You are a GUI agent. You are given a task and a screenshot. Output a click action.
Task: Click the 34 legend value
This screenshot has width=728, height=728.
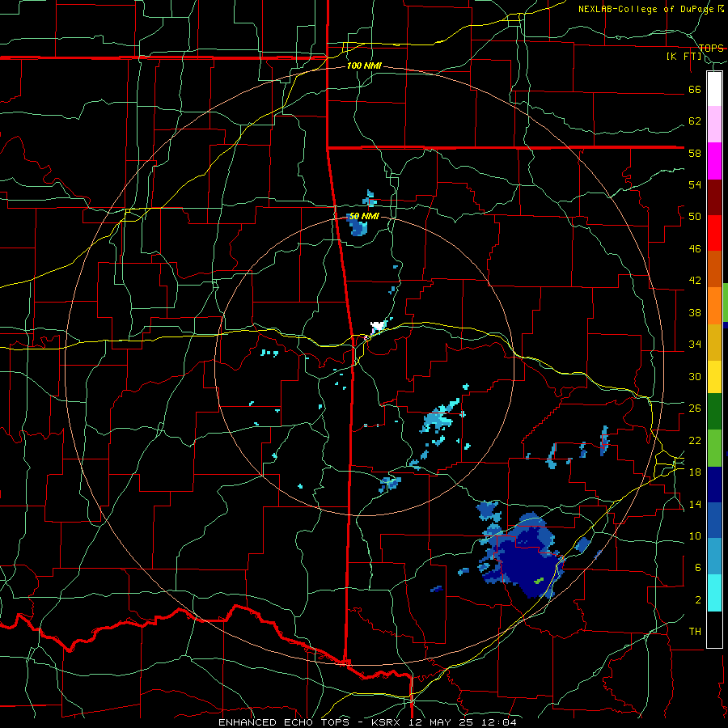point(695,344)
